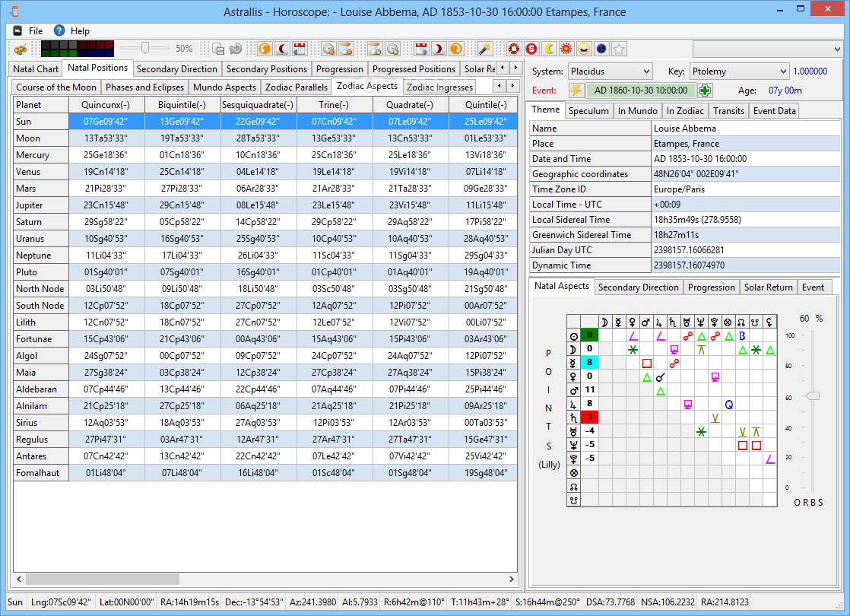Switch to the Natal Chart tab
The image size is (850, 616).
tap(35, 69)
